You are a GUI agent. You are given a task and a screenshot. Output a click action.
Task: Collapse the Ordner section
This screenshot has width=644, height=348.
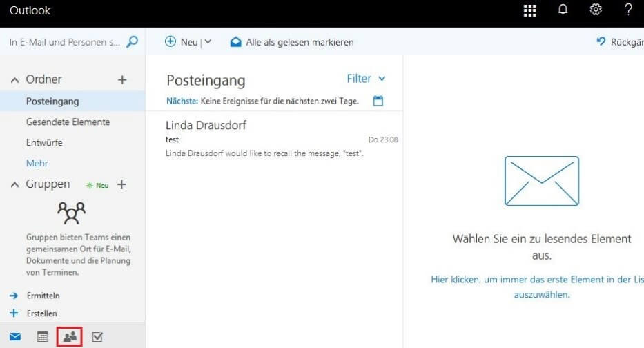click(14, 80)
